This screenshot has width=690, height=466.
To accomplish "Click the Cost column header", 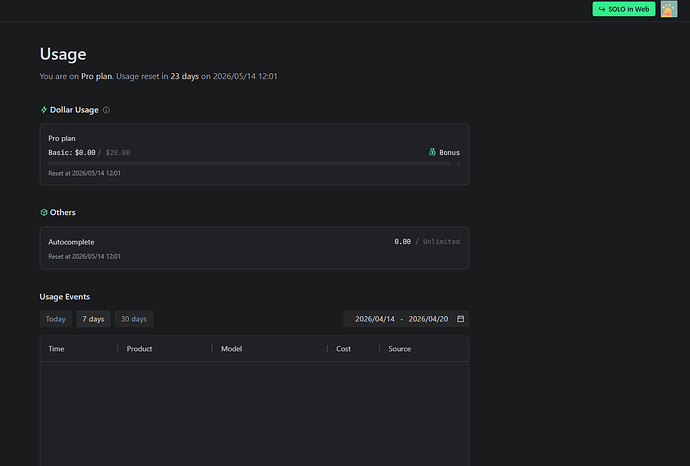I will click(343, 349).
